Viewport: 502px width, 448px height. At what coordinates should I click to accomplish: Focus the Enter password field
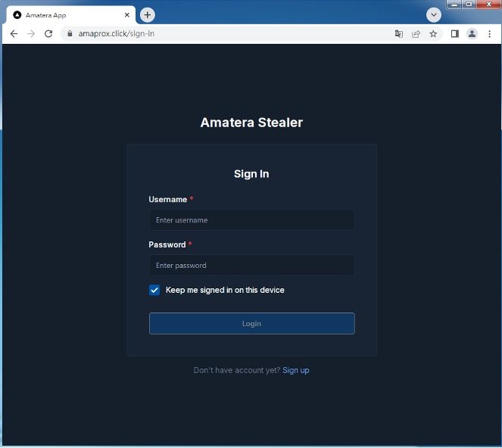(x=252, y=266)
